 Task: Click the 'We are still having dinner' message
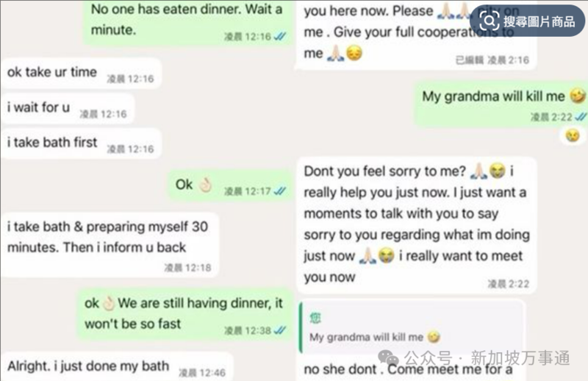tap(184, 315)
